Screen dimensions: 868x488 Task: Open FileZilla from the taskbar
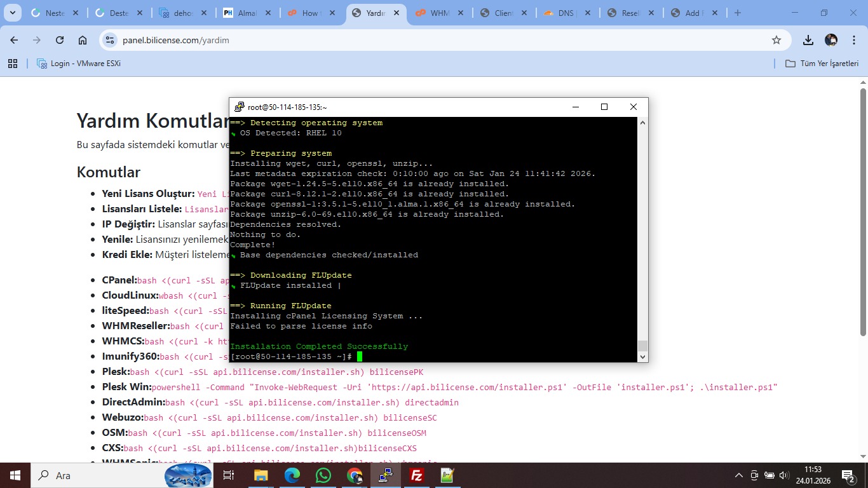tap(416, 475)
